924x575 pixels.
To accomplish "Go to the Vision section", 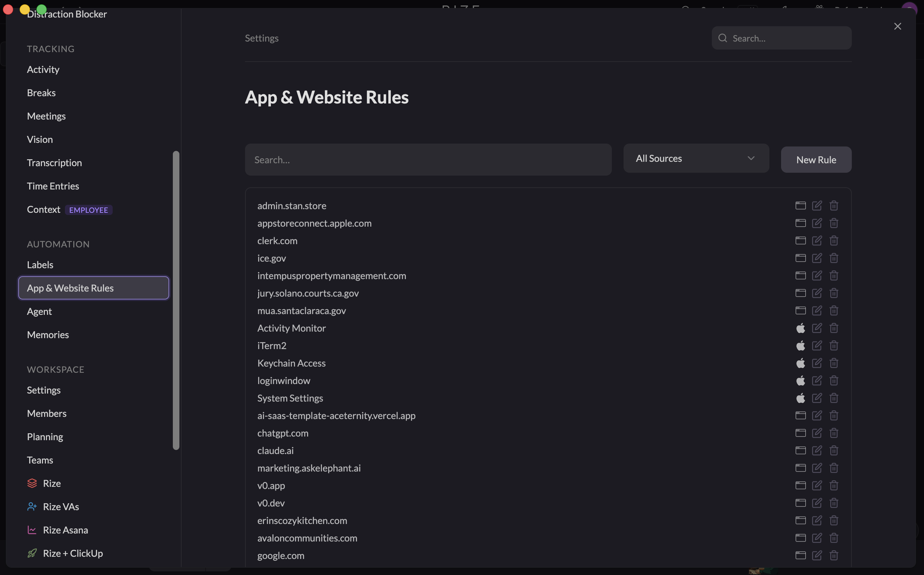I will click(40, 140).
